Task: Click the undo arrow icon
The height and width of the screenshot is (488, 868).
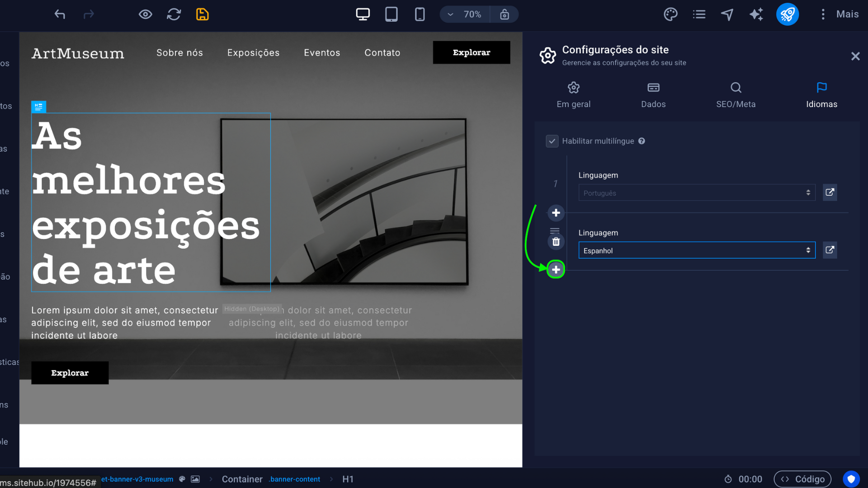Action: pyautogui.click(x=60, y=14)
